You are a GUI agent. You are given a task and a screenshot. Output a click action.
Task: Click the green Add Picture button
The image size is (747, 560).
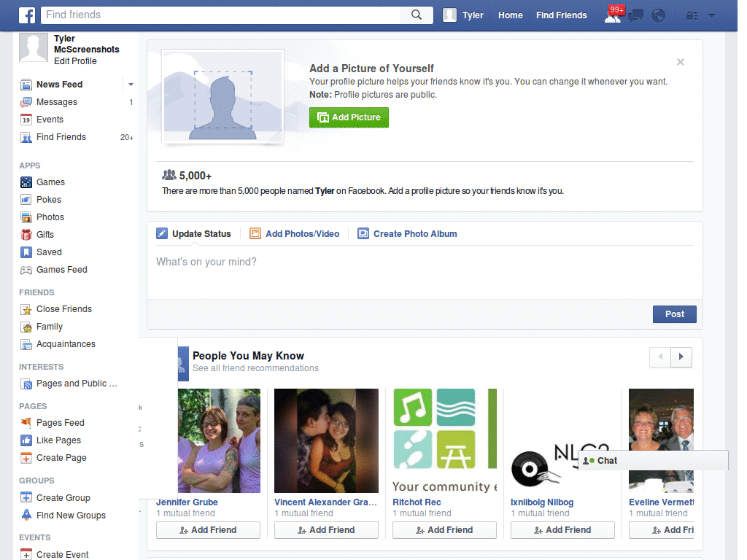click(349, 117)
